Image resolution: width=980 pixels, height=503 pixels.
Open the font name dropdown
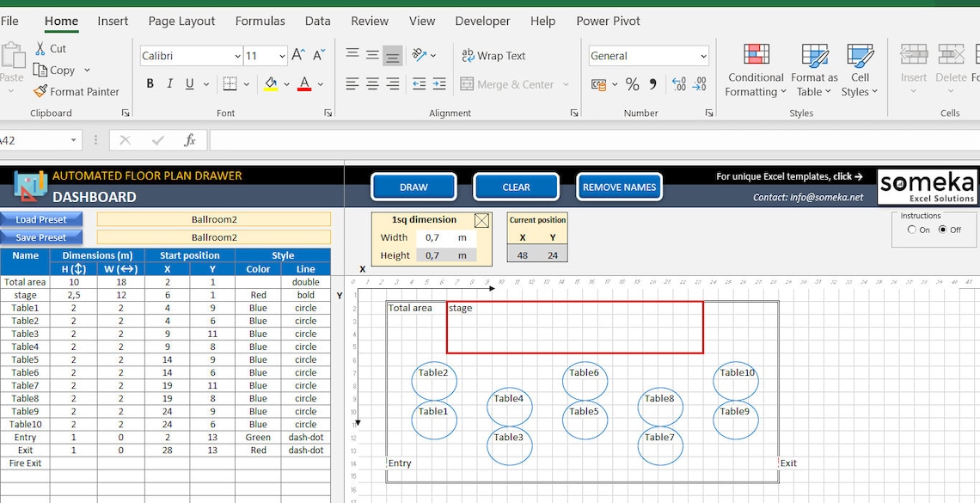coord(238,55)
